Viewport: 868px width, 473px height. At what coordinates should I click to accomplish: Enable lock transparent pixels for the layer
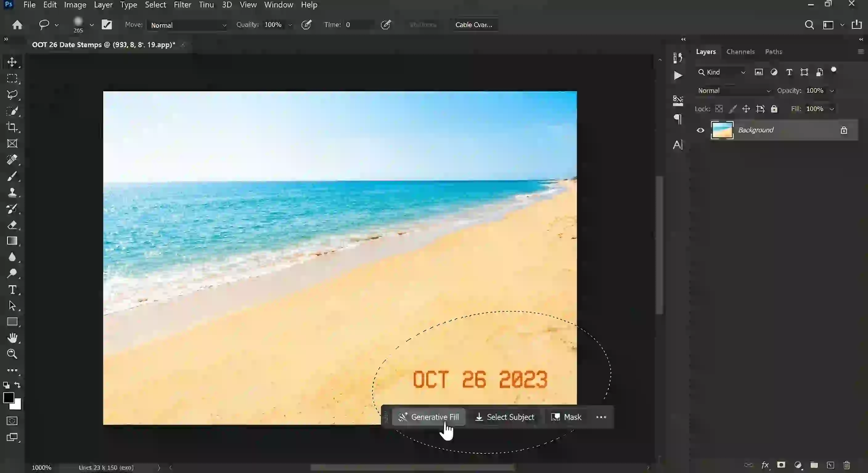(719, 108)
